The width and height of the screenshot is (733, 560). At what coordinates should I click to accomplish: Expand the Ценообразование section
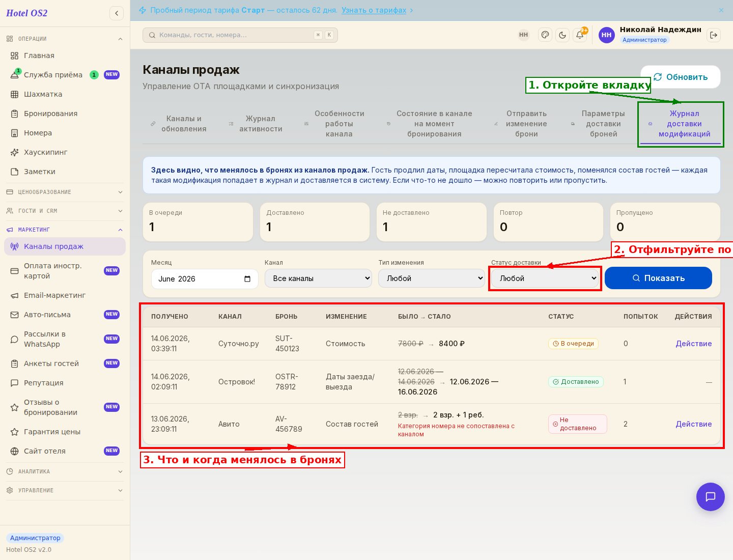point(65,192)
